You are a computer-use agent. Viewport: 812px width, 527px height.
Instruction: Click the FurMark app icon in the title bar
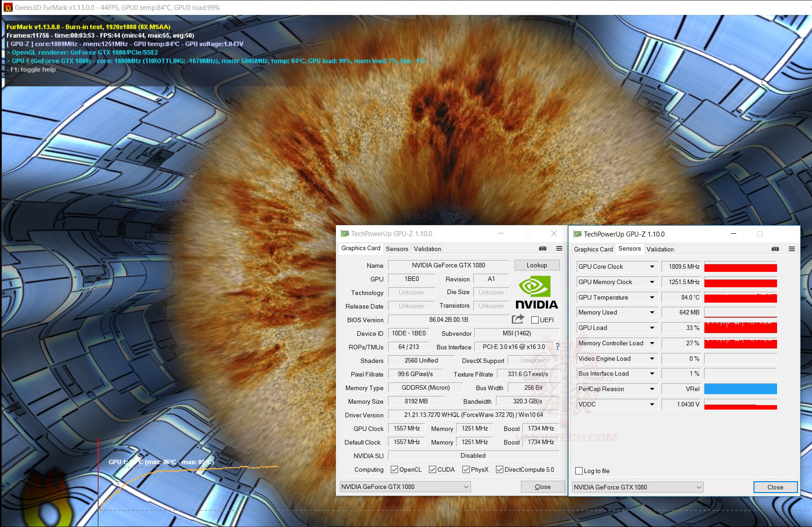pyautogui.click(x=8, y=7)
